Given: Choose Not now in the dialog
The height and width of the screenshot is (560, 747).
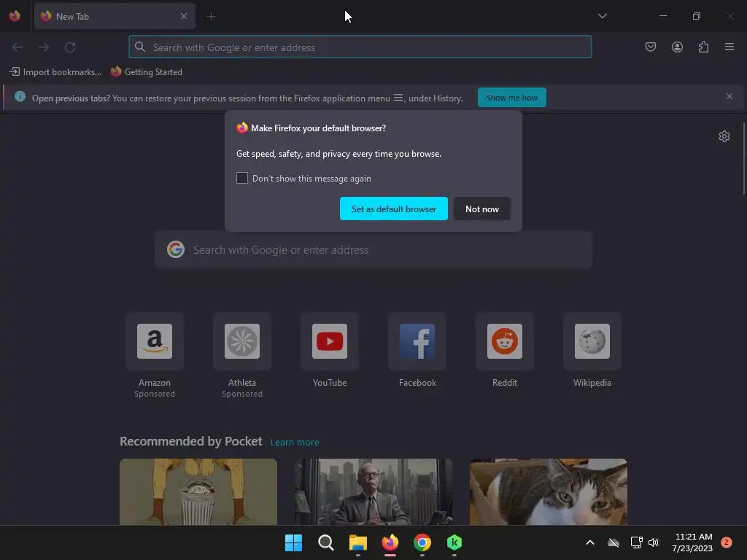Looking at the screenshot, I should pos(481,209).
